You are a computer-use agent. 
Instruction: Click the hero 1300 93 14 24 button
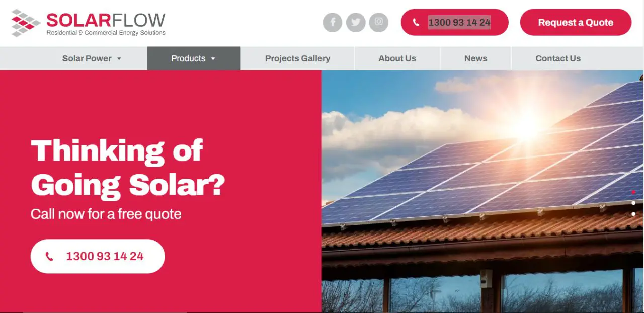click(98, 256)
